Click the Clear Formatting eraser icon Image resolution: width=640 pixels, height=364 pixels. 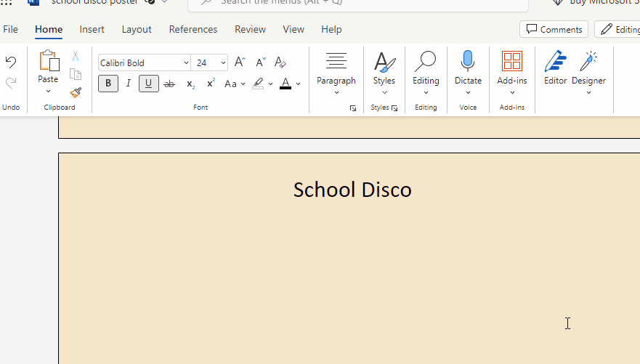tap(280, 62)
